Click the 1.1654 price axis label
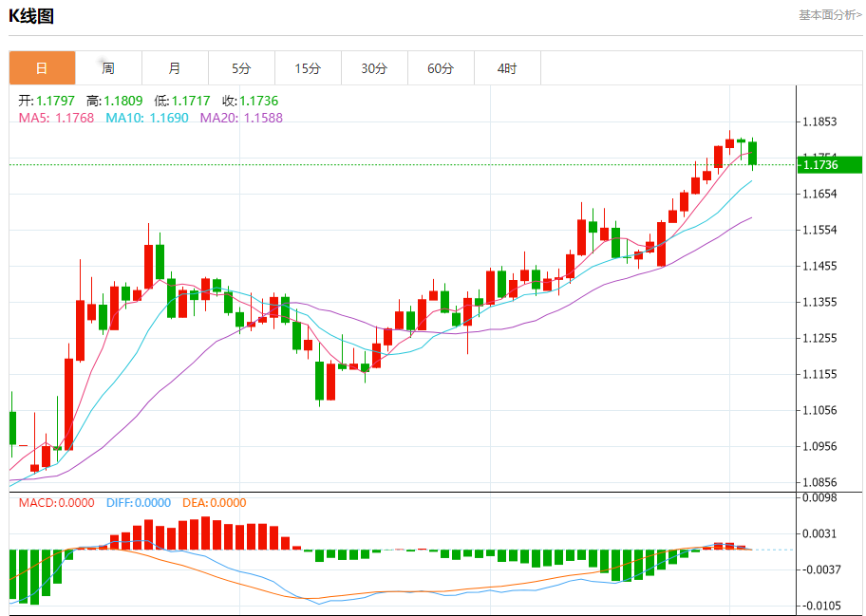 [x=819, y=194]
